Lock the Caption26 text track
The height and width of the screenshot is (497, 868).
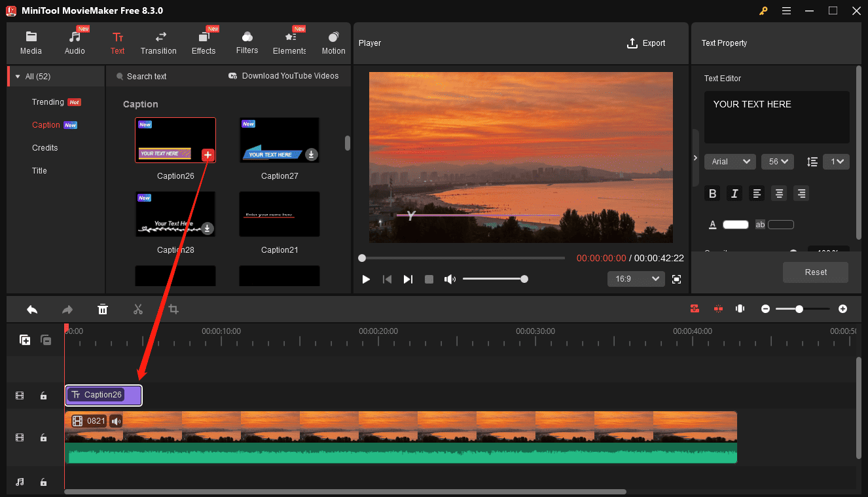43,396
